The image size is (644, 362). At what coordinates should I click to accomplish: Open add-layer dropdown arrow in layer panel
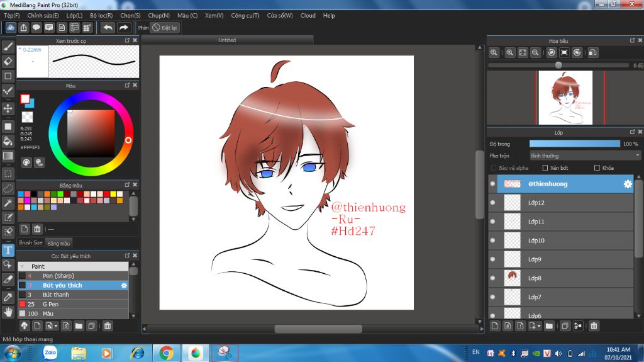click(x=538, y=326)
